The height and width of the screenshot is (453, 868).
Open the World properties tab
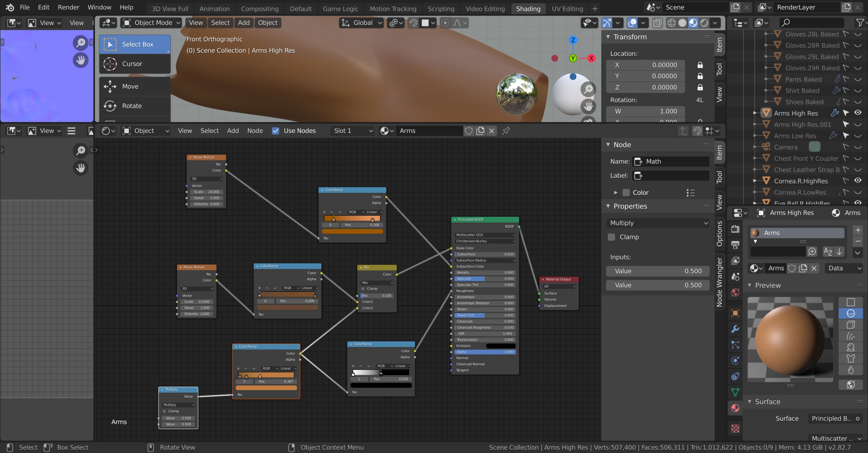click(x=735, y=292)
